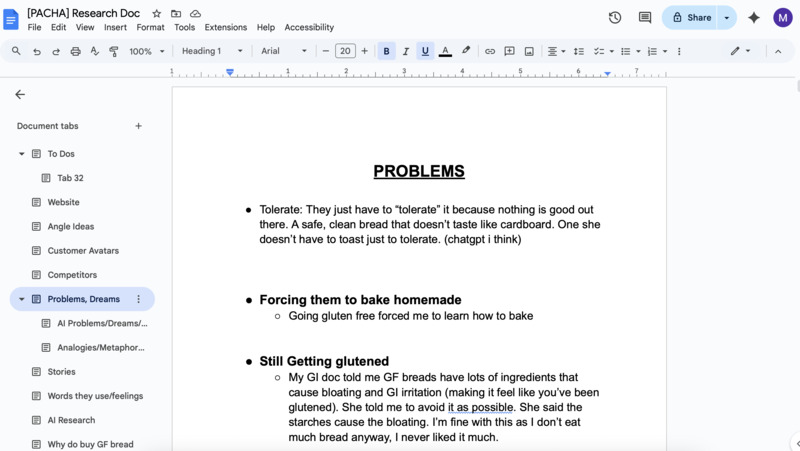Screen dimensions: 800x451
Task: Open the Tab 32 subtab
Action: point(82,178)
